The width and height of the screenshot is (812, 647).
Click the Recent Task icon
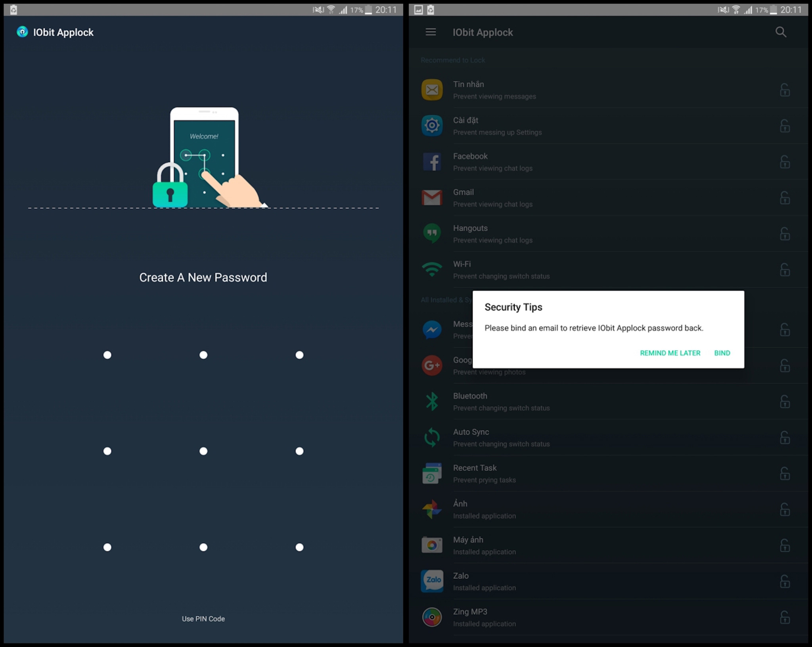pyautogui.click(x=432, y=473)
